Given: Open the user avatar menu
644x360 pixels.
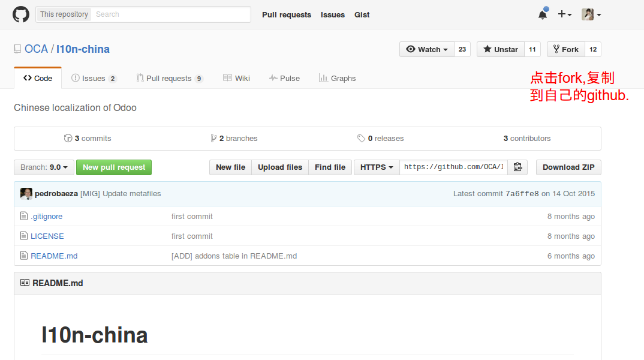Looking at the screenshot, I should [591, 14].
